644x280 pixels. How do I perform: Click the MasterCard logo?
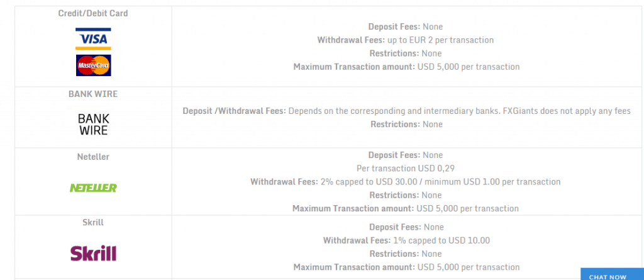93,65
